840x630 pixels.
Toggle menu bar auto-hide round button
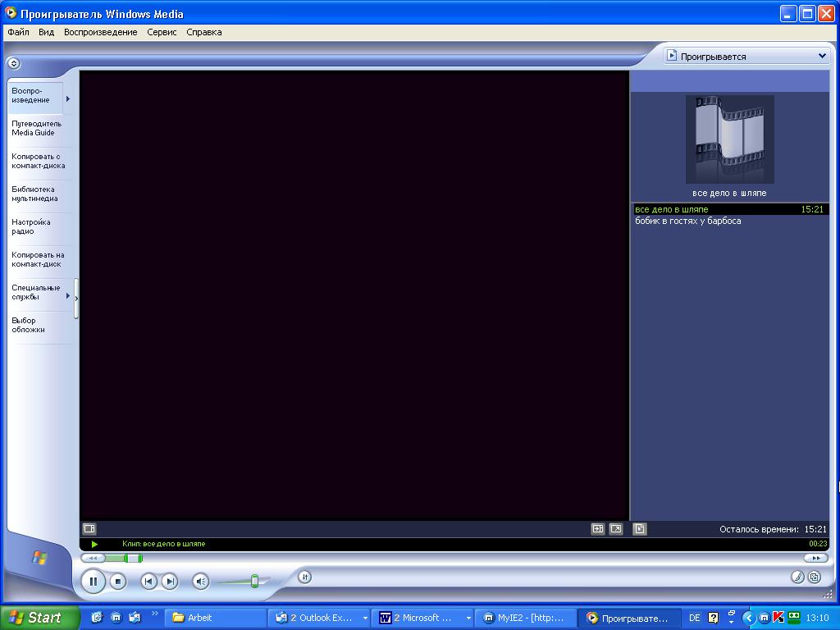point(14,64)
